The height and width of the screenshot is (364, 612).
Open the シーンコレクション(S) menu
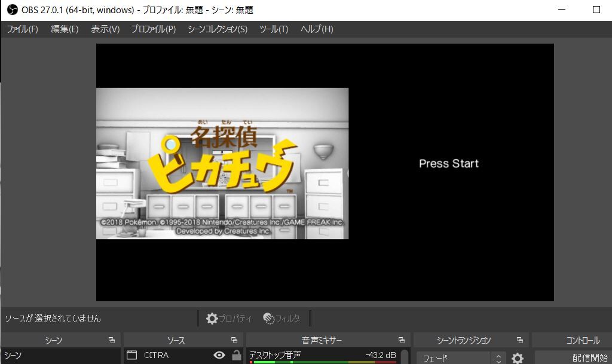pos(218,29)
